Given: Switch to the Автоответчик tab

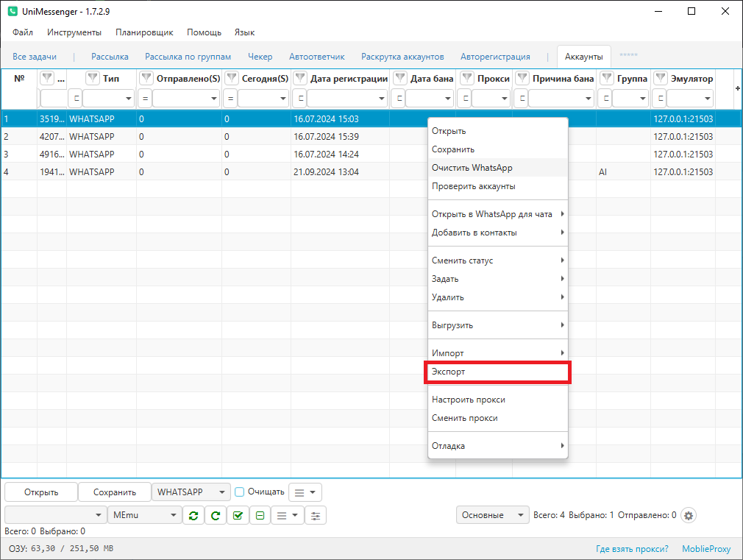Looking at the screenshot, I should coord(316,57).
